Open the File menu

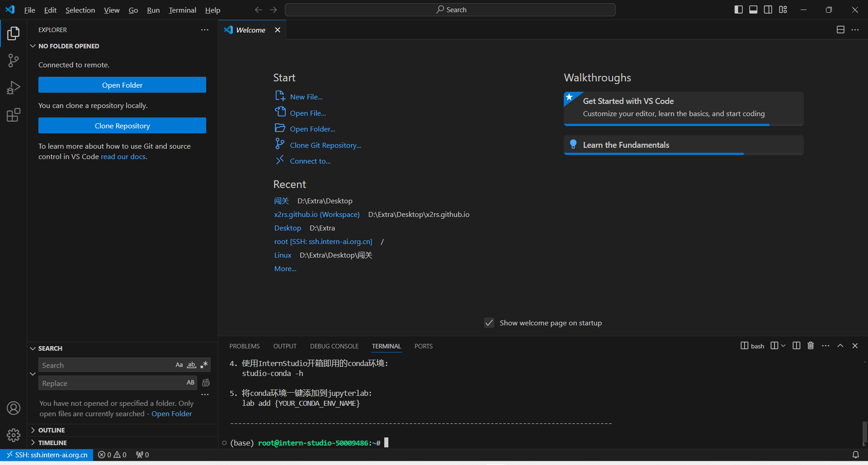coord(29,10)
